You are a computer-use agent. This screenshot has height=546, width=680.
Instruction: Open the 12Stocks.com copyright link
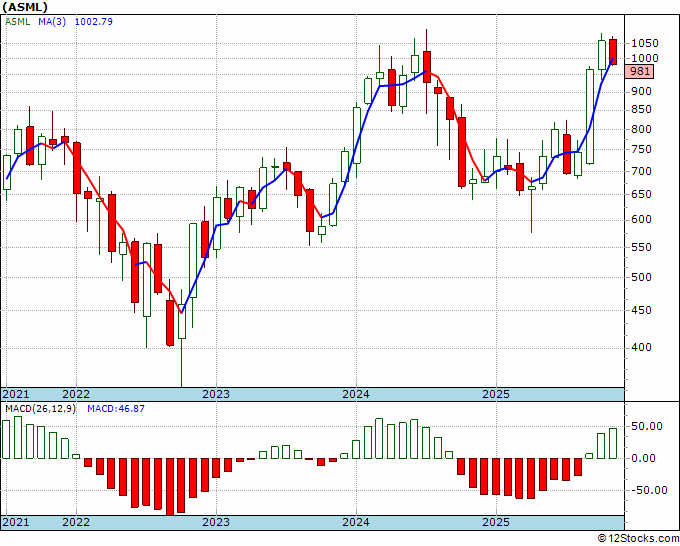[638, 539]
